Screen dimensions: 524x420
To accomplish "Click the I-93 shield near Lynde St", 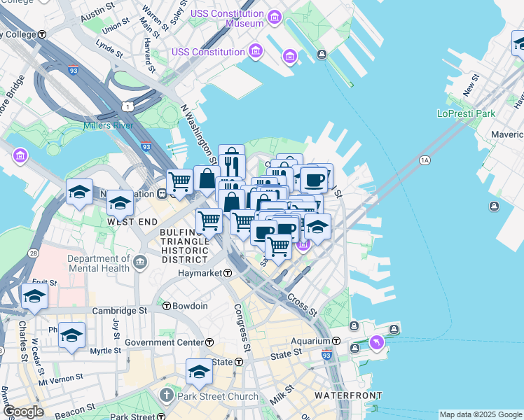I will point(73,70).
